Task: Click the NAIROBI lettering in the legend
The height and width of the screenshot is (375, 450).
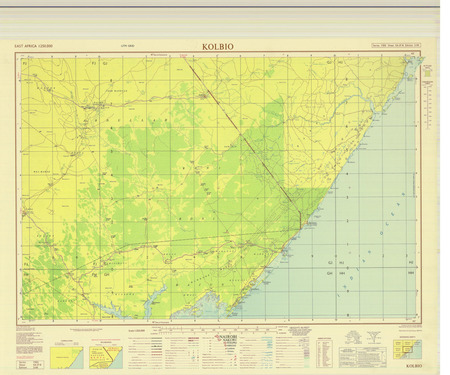Action: tap(228, 337)
